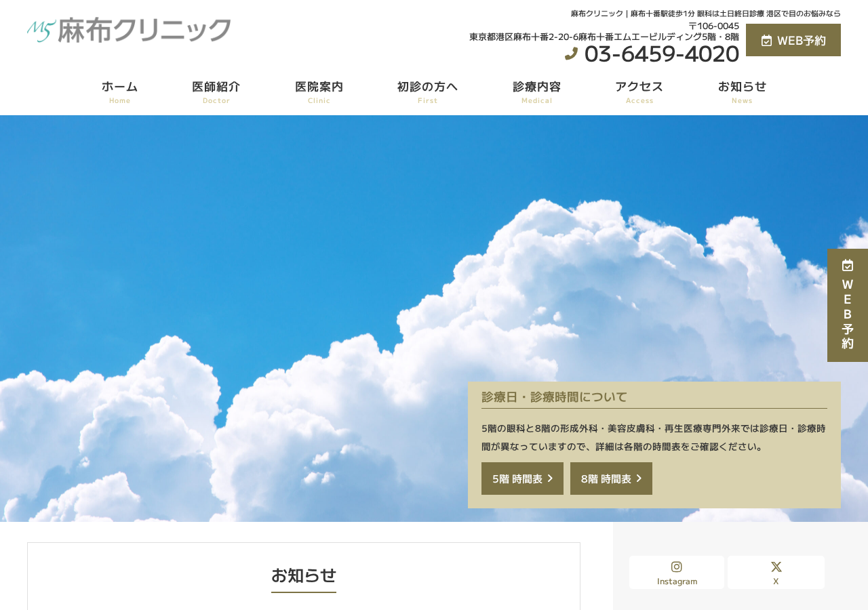Go to 医院案内 Clinic page

tap(319, 91)
